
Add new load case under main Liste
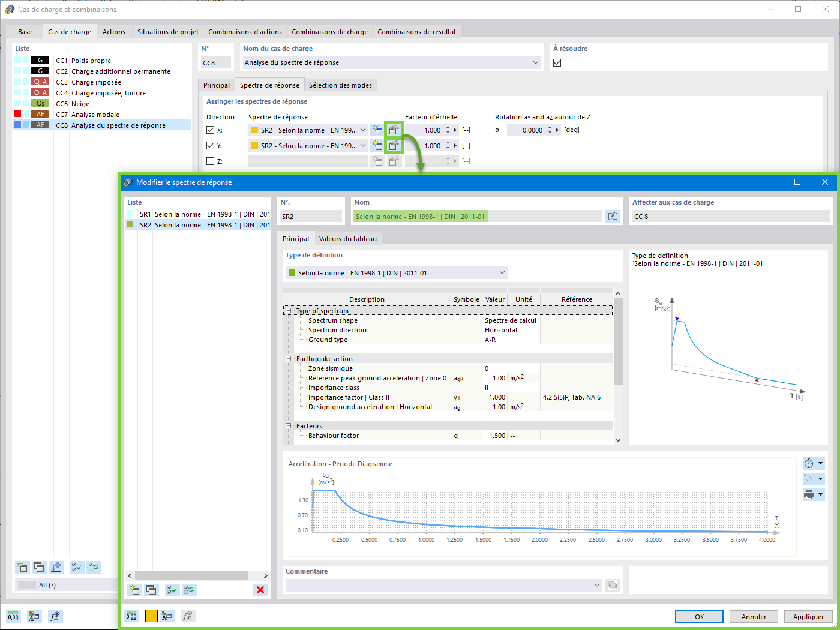23,567
